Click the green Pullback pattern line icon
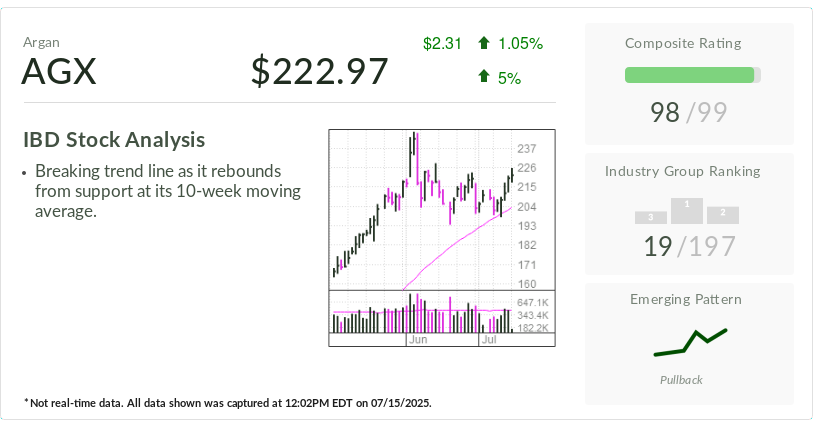This screenshot has width=816, height=430. (x=690, y=342)
